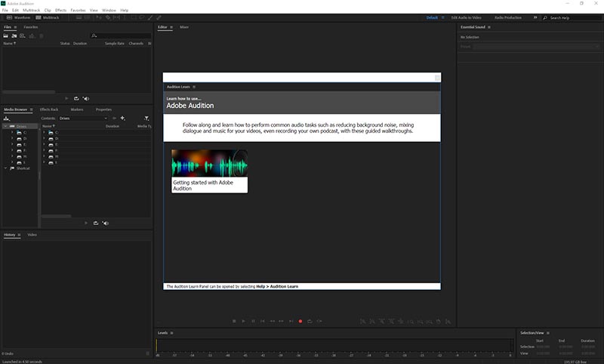
Task: Open the Audition Learn panel menu
Action: pyautogui.click(x=194, y=87)
